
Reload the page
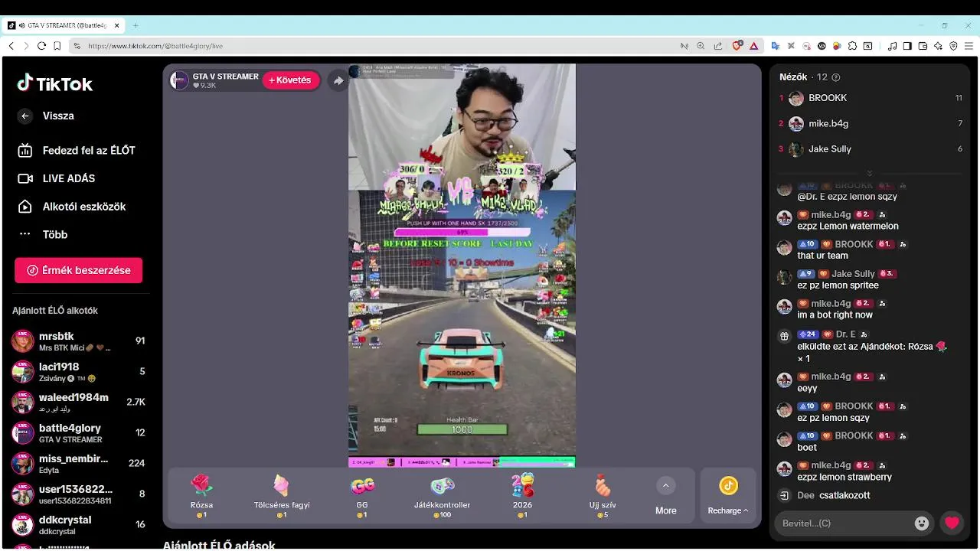41,46
